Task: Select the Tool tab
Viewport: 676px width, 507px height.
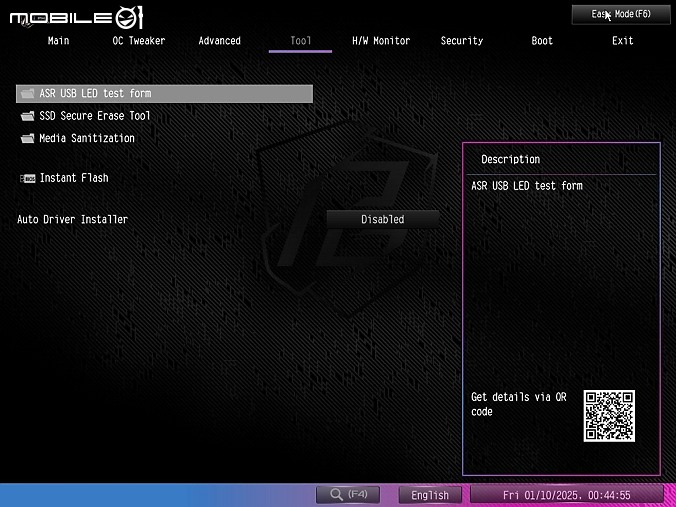Action: (300, 41)
